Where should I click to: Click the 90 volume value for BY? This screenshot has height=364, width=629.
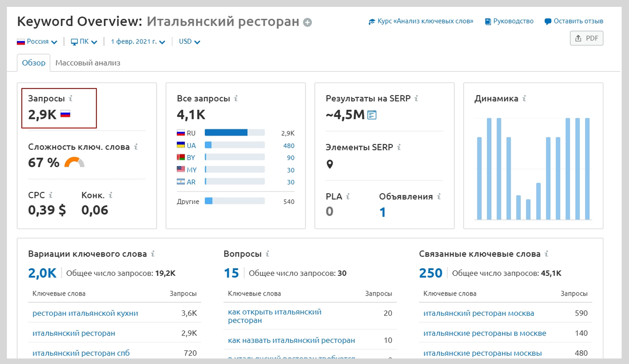pos(291,157)
